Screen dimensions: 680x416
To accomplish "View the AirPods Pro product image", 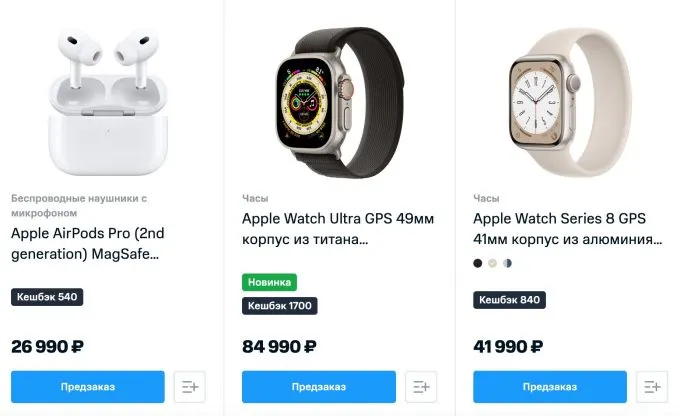I will pyautogui.click(x=108, y=102).
